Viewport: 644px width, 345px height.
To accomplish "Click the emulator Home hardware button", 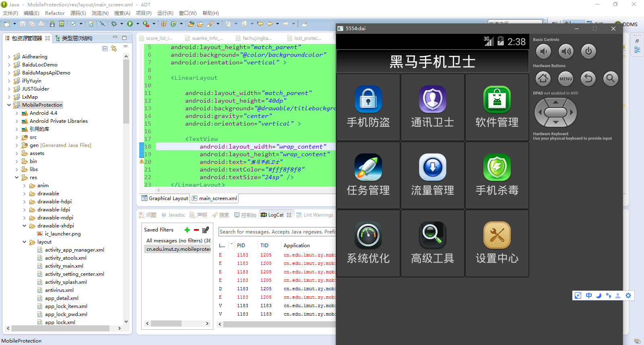I will pyautogui.click(x=543, y=79).
